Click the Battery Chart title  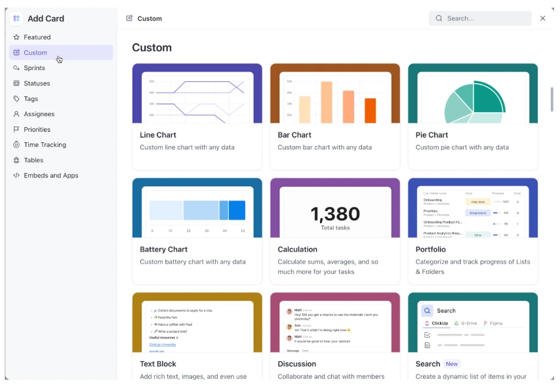click(163, 249)
